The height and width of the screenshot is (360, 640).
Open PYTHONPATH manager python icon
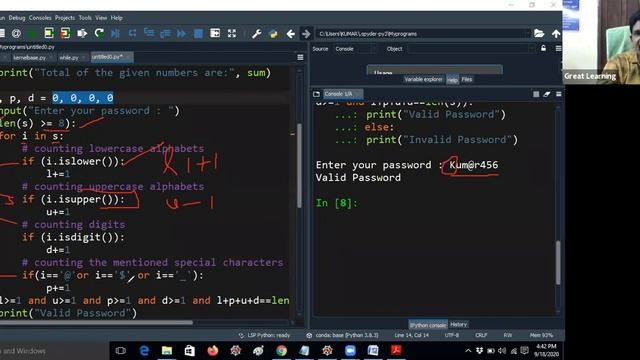point(273,34)
